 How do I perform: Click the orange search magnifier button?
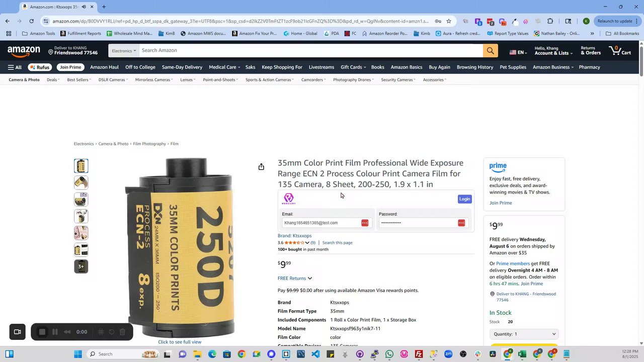click(490, 51)
